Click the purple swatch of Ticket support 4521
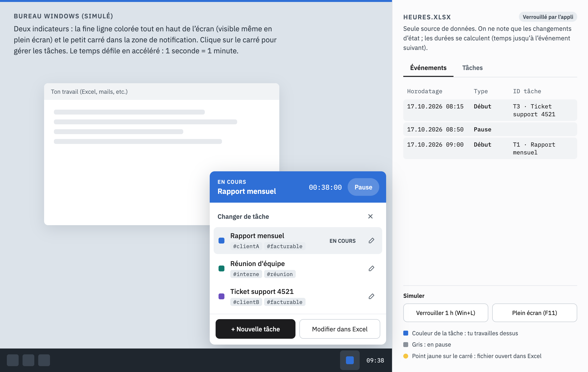The width and height of the screenshot is (588, 372). click(221, 296)
